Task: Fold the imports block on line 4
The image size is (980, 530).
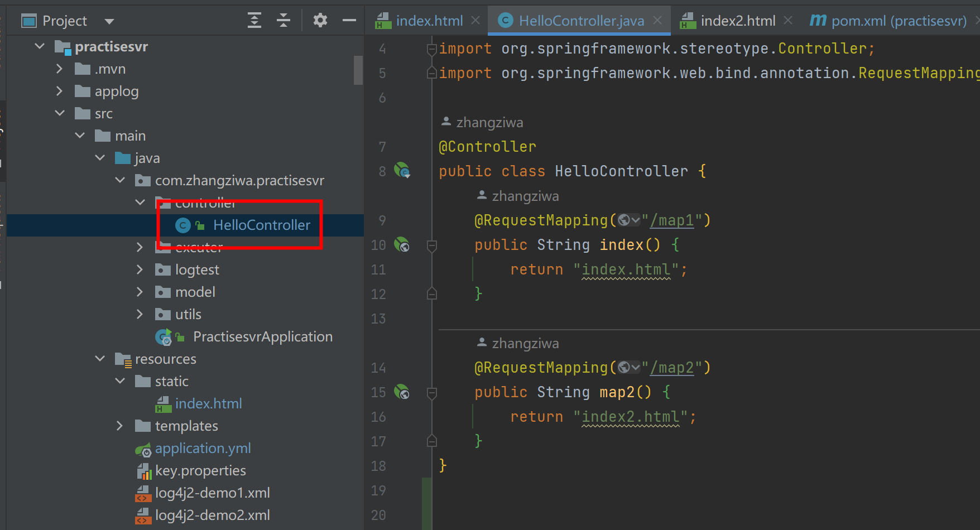Action: pyautogui.click(x=431, y=49)
